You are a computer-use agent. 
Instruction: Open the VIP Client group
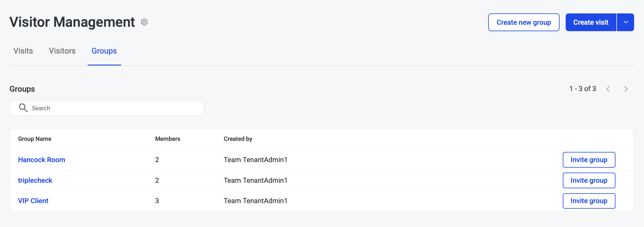(33, 201)
